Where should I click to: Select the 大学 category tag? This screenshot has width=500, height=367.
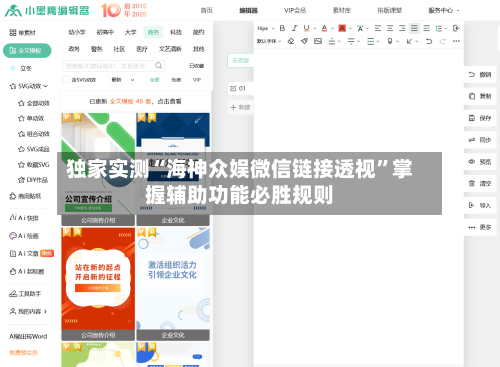131,32
